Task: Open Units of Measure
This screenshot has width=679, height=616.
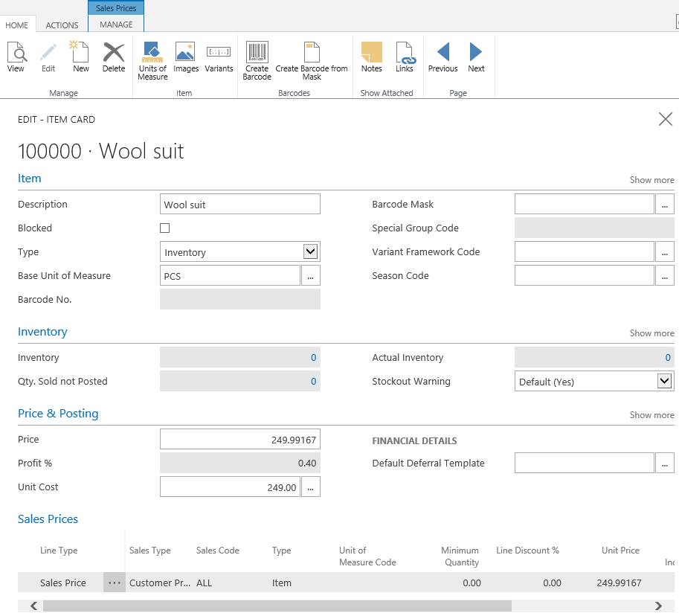Action: click(152, 60)
